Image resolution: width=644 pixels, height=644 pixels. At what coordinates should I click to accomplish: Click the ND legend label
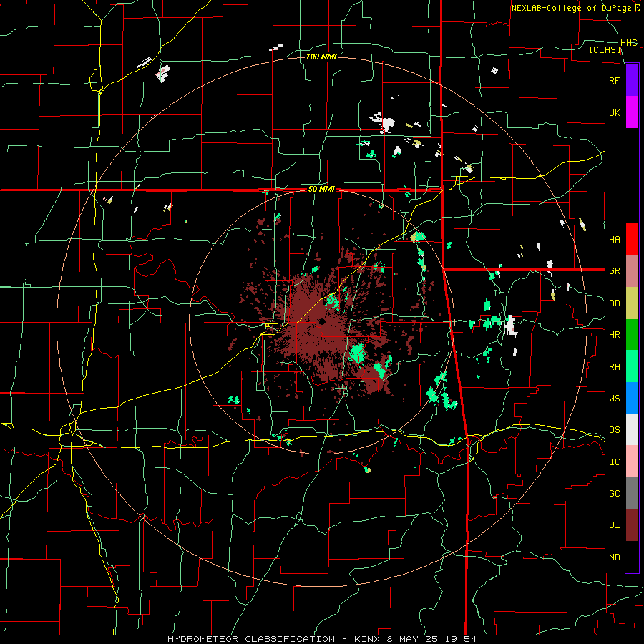click(614, 557)
